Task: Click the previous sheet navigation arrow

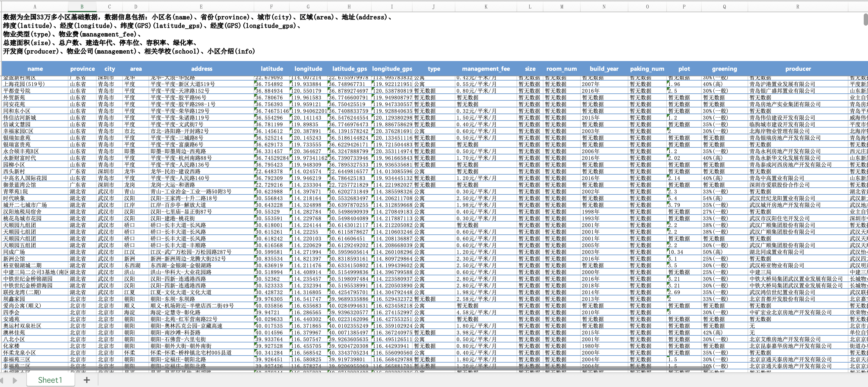Action: (2, 380)
